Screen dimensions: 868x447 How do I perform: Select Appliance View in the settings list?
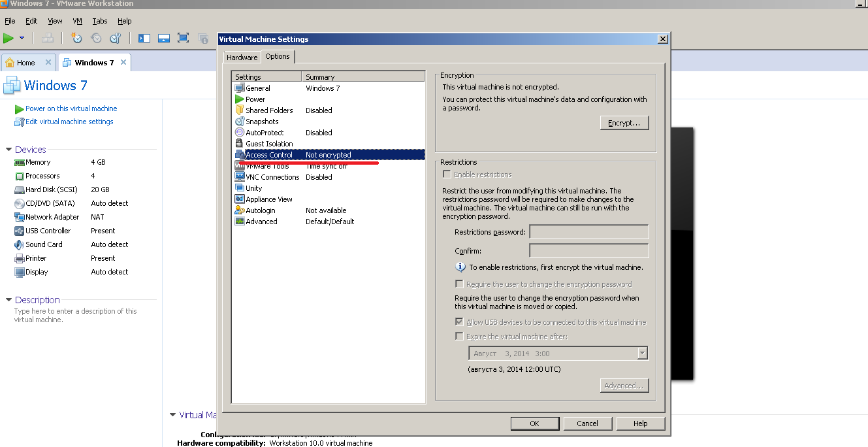point(329,199)
